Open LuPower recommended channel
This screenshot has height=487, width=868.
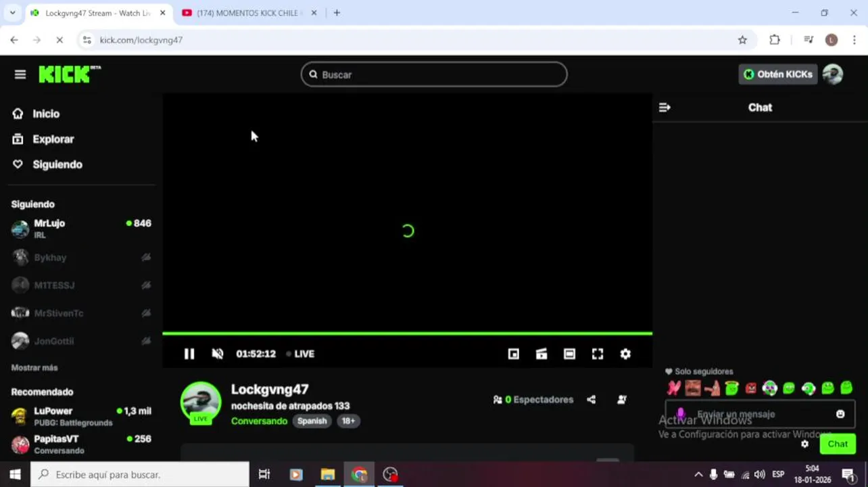(x=81, y=416)
